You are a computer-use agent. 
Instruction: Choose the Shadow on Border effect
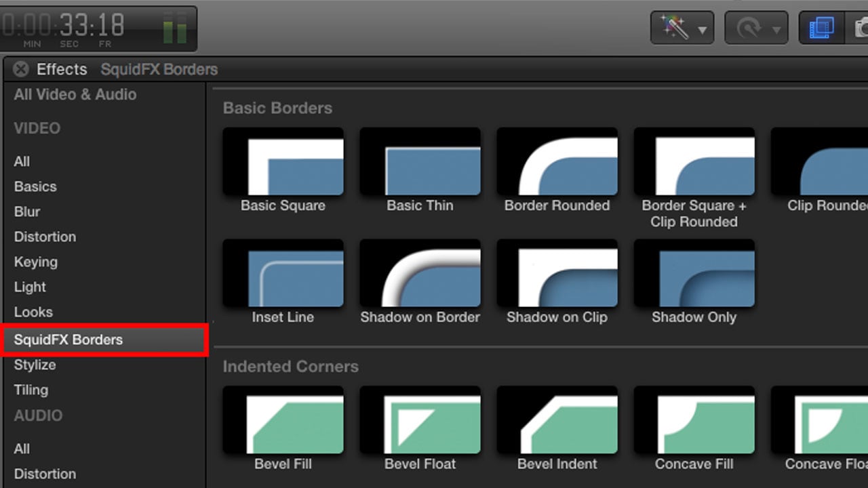[x=420, y=281]
